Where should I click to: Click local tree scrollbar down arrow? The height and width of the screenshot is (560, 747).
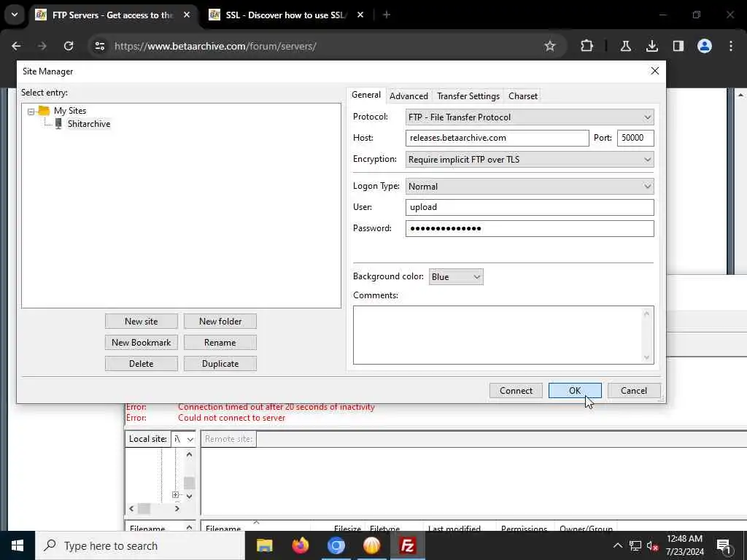click(x=189, y=496)
